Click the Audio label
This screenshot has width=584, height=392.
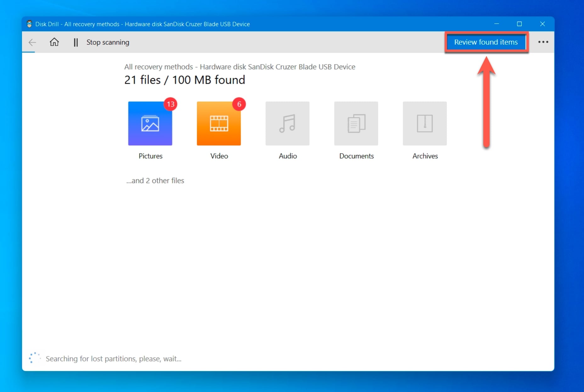[x=288, y=156]
